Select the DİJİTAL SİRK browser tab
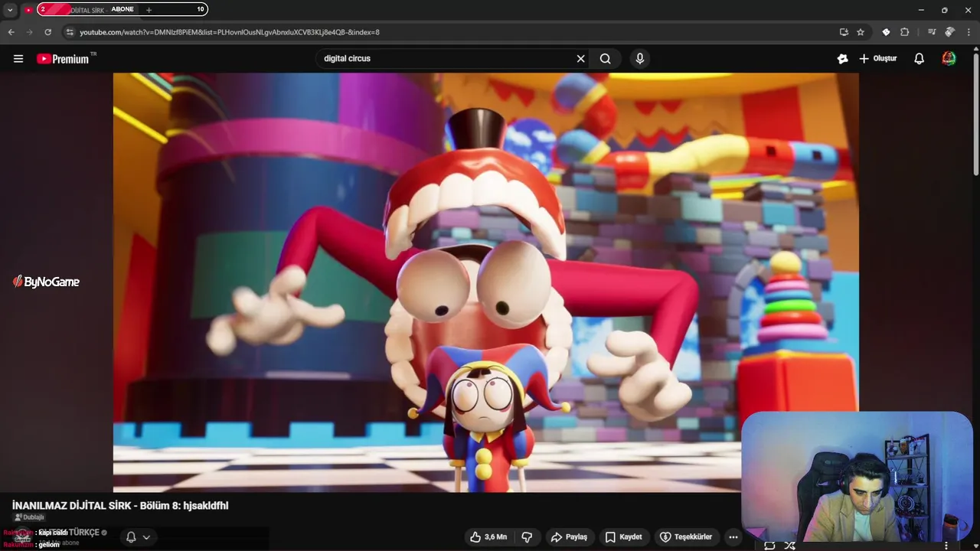 tap(80, 10)
